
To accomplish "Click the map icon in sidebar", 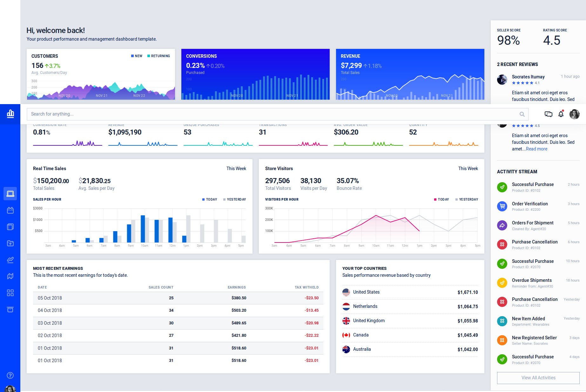I will 10,276.
